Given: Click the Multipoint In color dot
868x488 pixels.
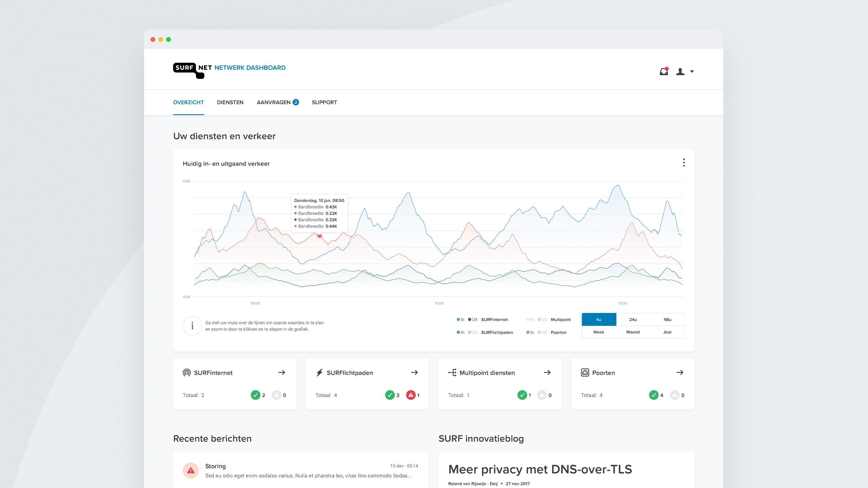Looking at the screenshot, I should (x=528, y=320).
